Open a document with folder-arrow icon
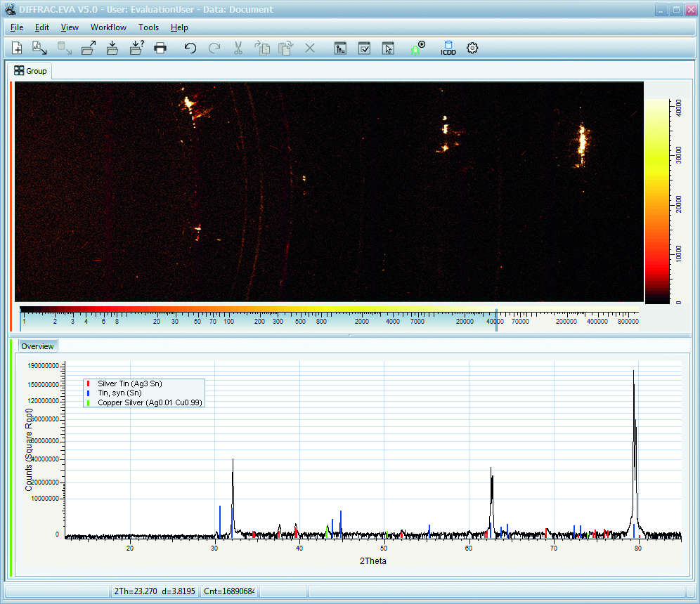 (88, 48)
